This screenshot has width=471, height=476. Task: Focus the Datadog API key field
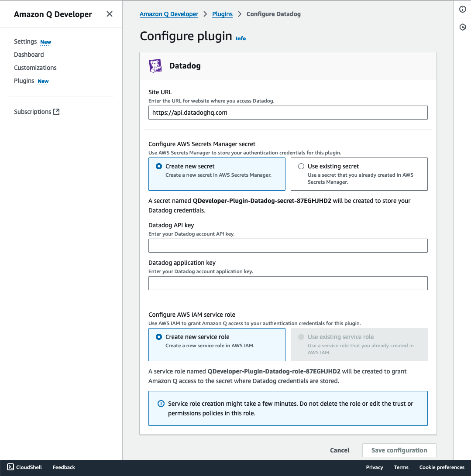coord(288,246)
